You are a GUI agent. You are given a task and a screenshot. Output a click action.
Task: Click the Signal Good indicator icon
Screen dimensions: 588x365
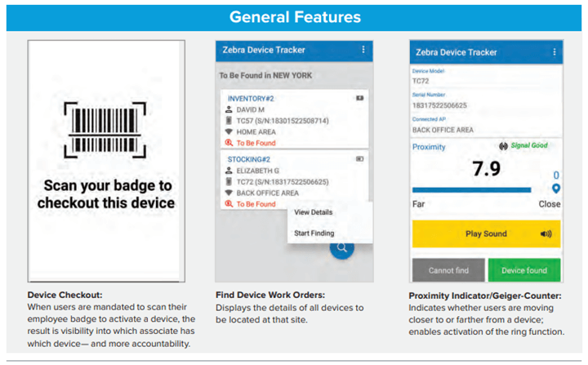click(x=503, y=146)
